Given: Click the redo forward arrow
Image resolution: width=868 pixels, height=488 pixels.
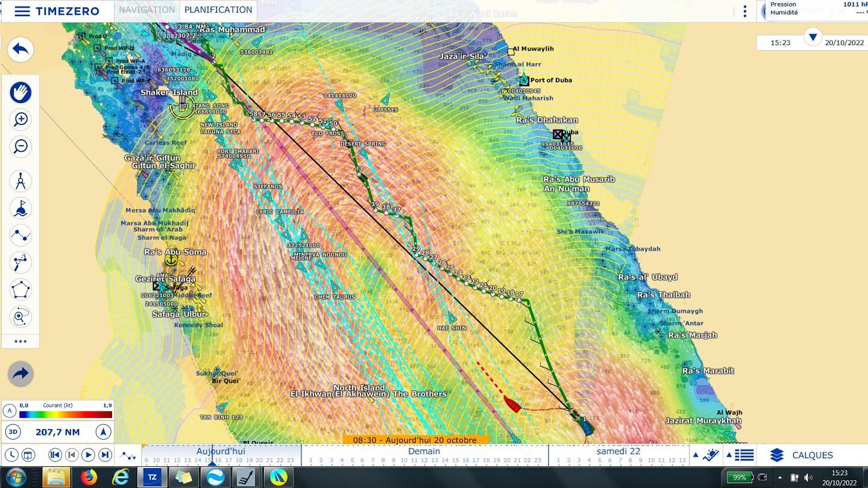Looking at the screenshot, I should 20,374.
